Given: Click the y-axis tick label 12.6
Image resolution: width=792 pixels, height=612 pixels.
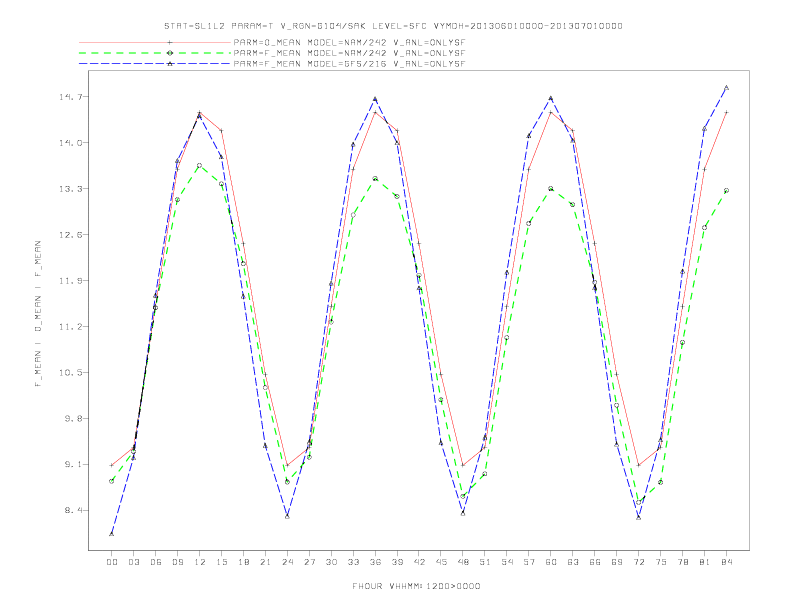Looking at the screenshot, I should pos(69,235).
